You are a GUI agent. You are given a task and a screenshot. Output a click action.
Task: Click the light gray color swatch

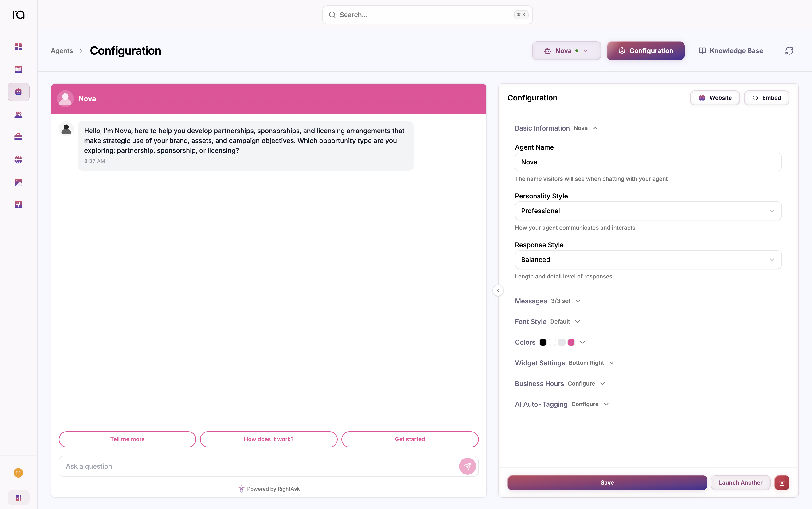562,342
